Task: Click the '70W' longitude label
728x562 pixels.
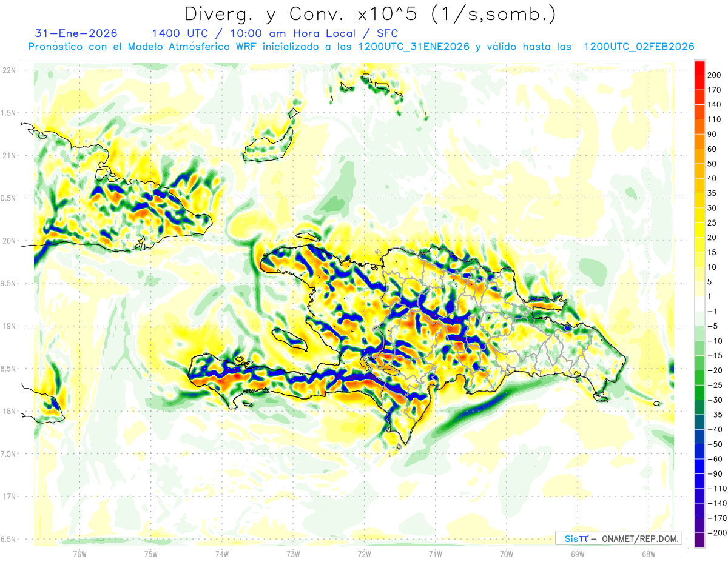Action: pos(507,553)
